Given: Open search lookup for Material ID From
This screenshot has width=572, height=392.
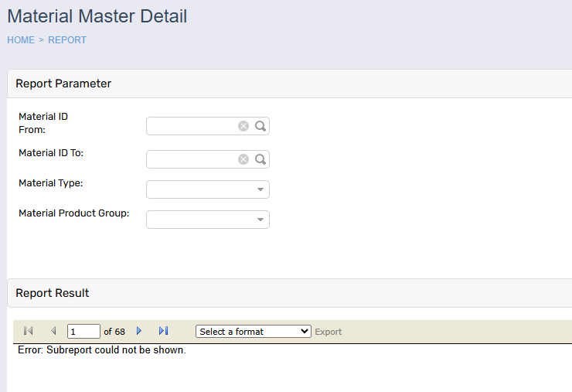Looking at the screenshot, I should pyautogui.click(x=260, y=126).
